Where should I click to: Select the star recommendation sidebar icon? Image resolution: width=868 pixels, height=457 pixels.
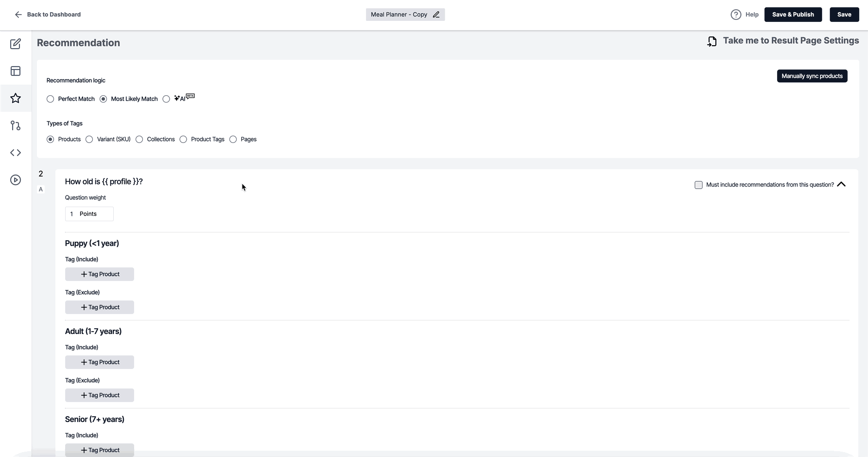(x=16, y=98)
